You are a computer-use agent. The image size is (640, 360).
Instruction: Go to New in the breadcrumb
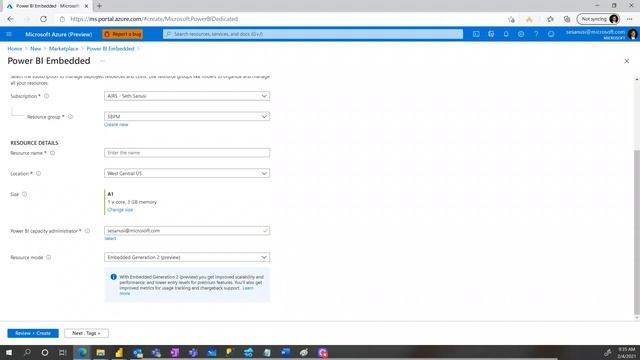pyautogui.click(x=36, y=49)
